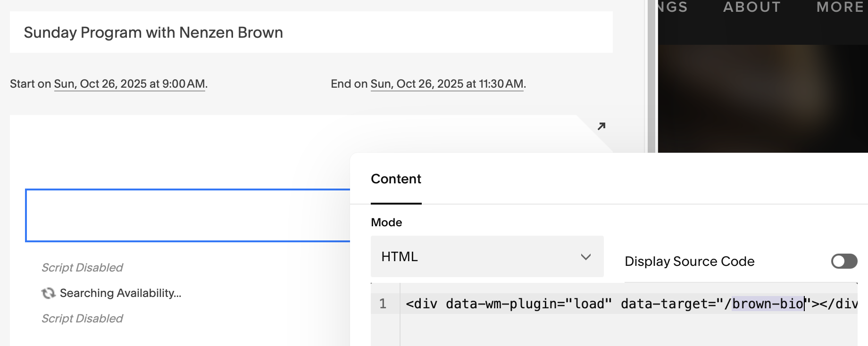
Task: Open the HTML mode dropdown
Action: [487, 256]
